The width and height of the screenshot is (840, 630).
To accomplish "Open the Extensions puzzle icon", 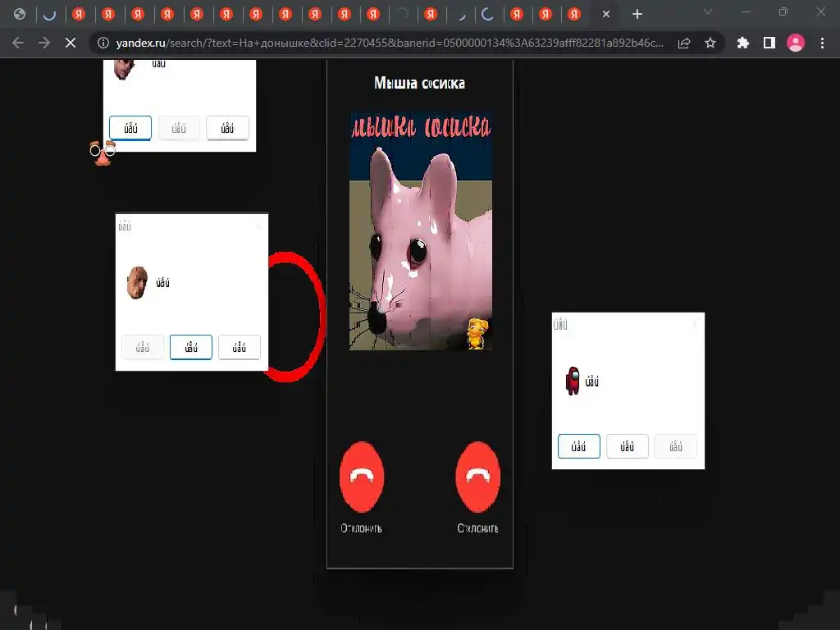I will point(743,43).
